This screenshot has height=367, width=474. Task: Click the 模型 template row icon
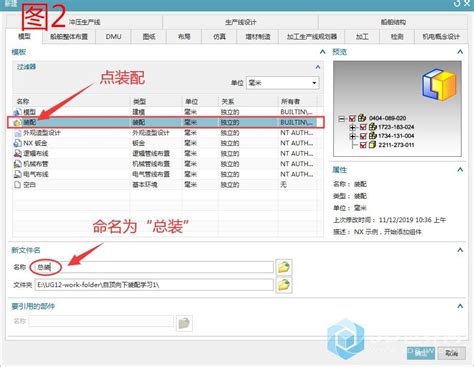click(x=17, y=112)
